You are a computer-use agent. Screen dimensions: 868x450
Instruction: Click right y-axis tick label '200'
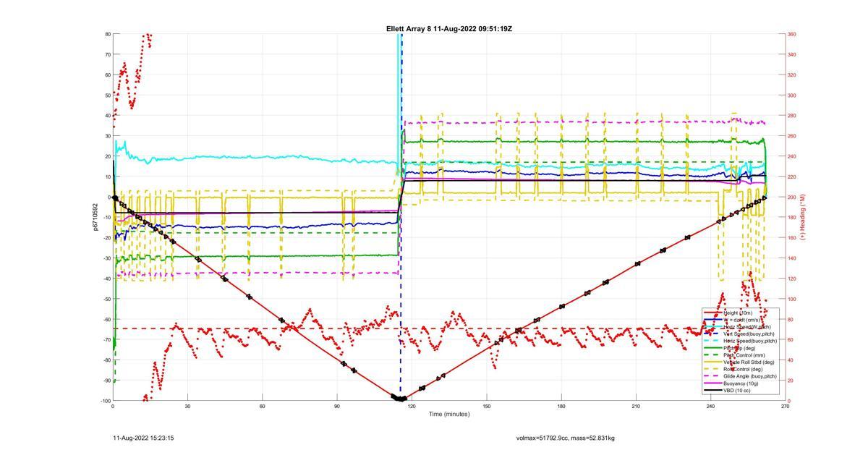point(791,197)
